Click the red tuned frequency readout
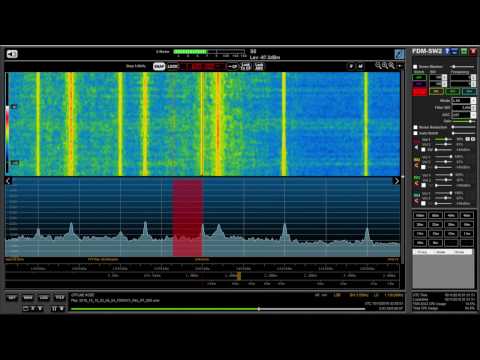The height and width of the screenshot is (360, 480). pos(203,66)
